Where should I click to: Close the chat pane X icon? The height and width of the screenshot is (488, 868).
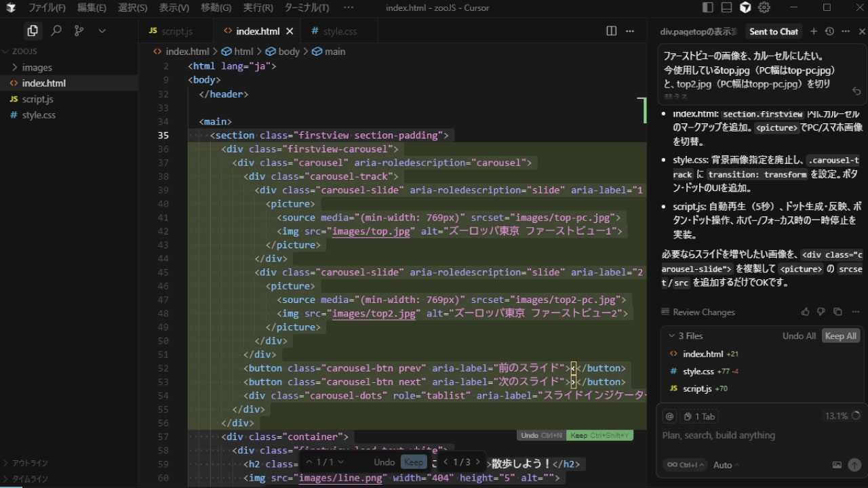coord(862,32)
